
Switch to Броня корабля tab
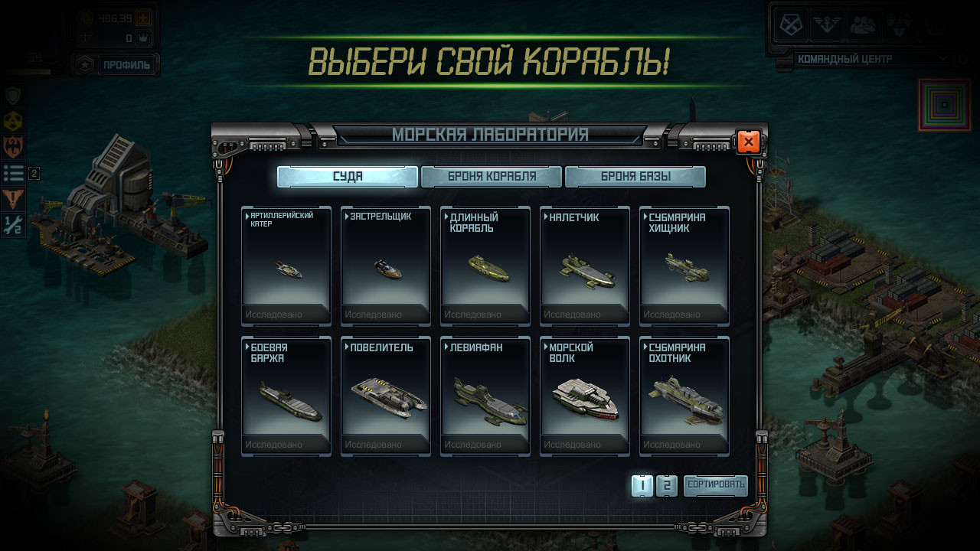[492, 177]
